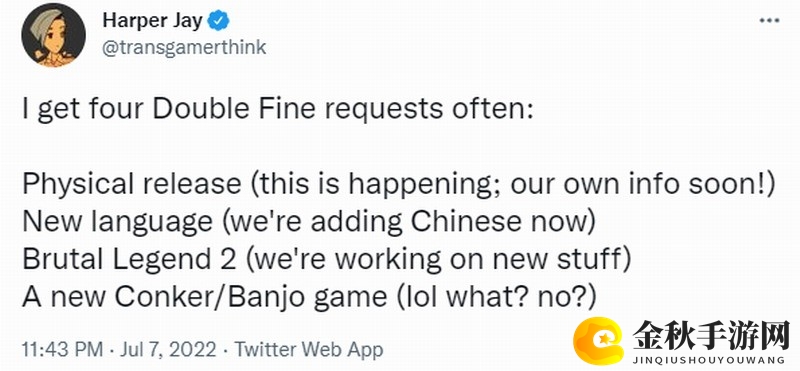Open the @transgamerthink handle link

coord(184,47)
